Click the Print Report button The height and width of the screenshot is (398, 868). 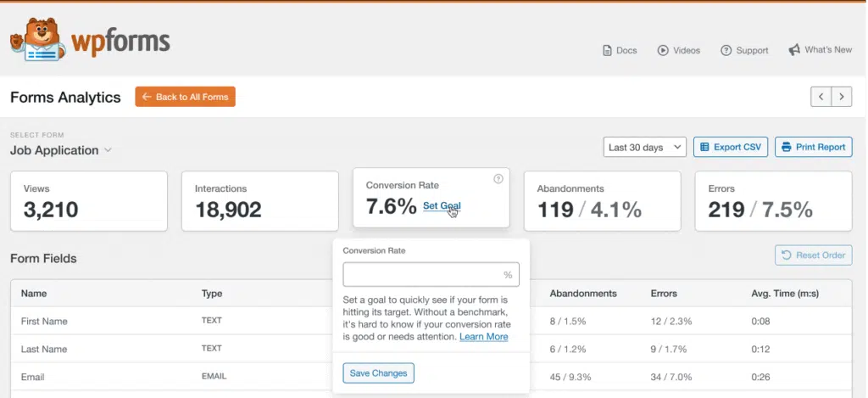[x=813, y=147]
